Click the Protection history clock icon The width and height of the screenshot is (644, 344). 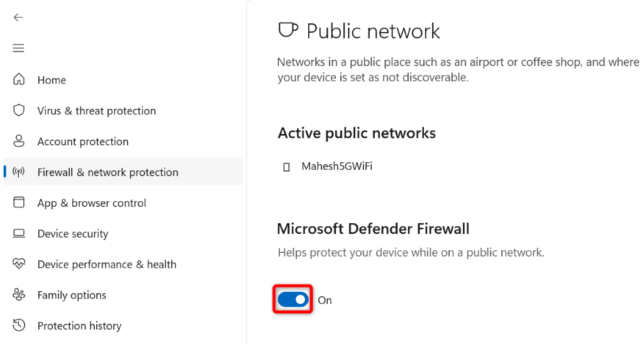click(x=19, y=325)
